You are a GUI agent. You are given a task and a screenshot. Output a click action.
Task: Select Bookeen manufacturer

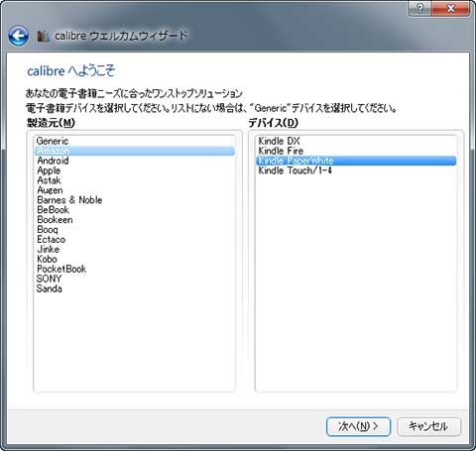(x=134, y=220)
